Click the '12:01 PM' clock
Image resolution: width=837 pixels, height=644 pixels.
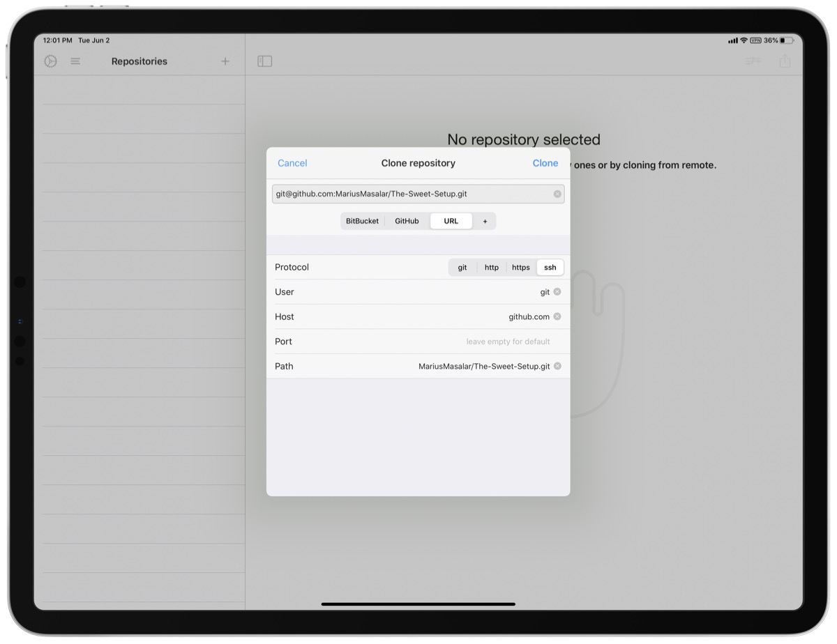58,40
